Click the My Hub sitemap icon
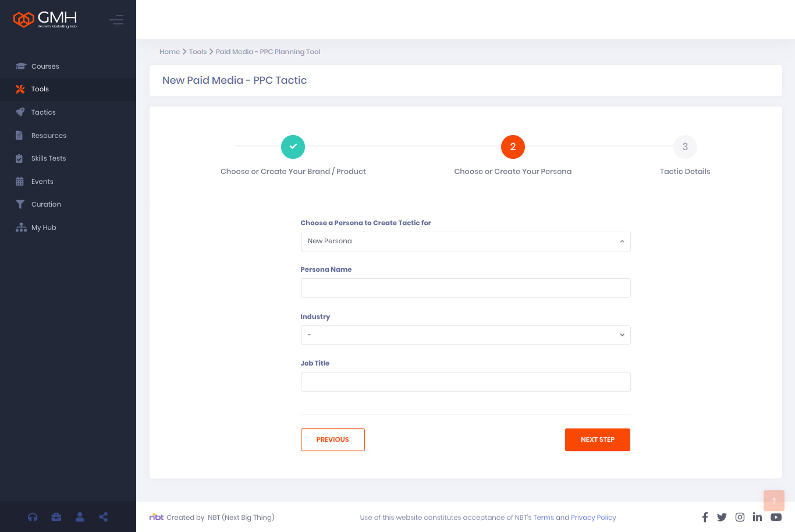This screenshot has width=795, height=532. tap(21, 228)
